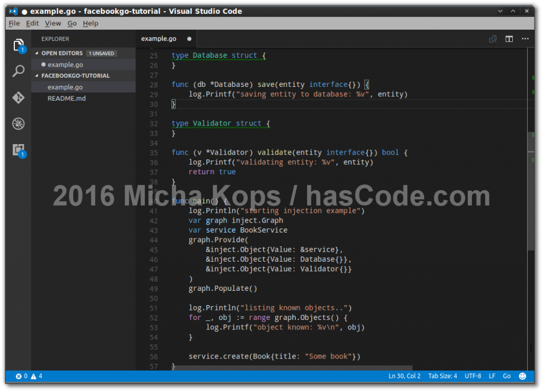Click Ln 30, Col 2 to go to line
This screenshot has width=543, height=392.
(404, 376)
